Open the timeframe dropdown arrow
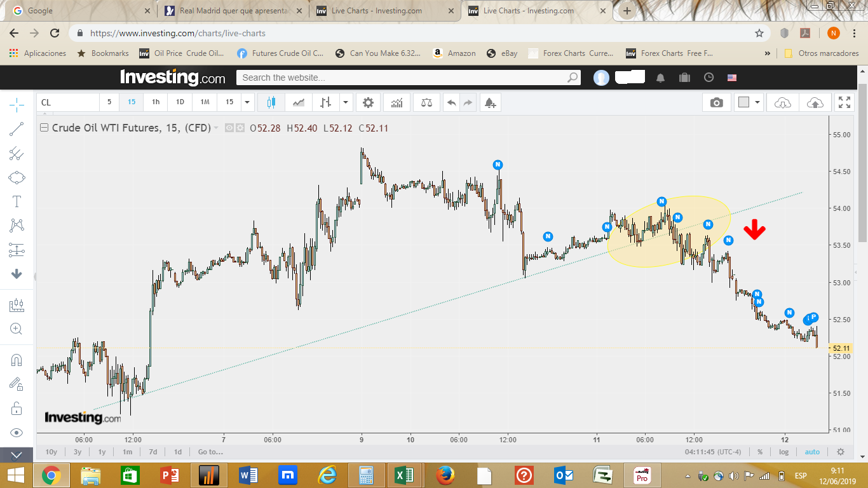Screen dimensions: 868x488 click(248, 102)
